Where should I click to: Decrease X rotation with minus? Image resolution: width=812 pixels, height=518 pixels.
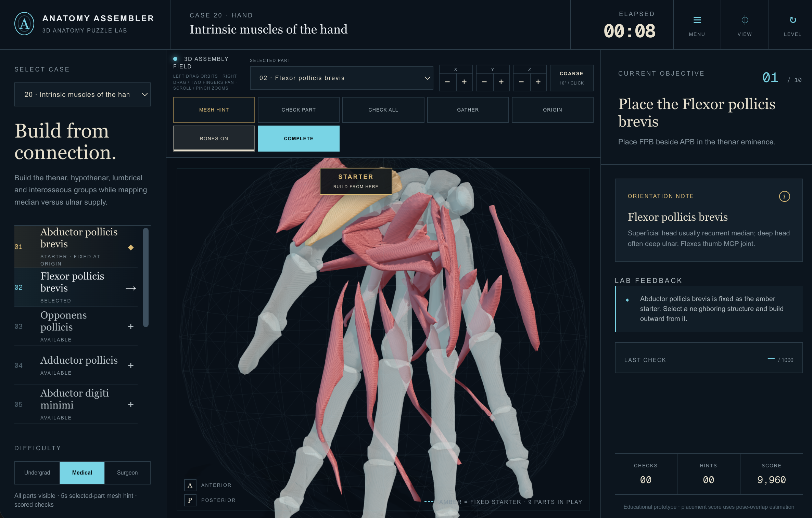[447, 82]
